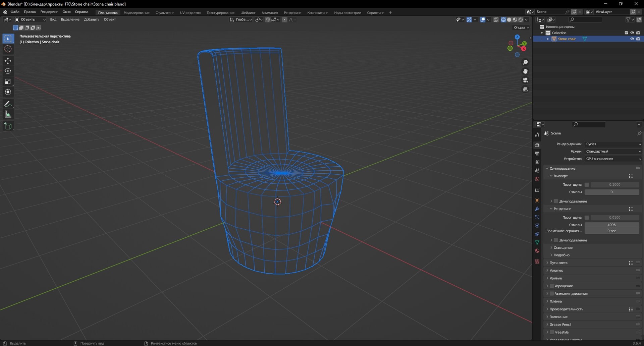Enable Размытие движения checkbox
This screenshot has height=346, width=644.
[x=552, y=294]
